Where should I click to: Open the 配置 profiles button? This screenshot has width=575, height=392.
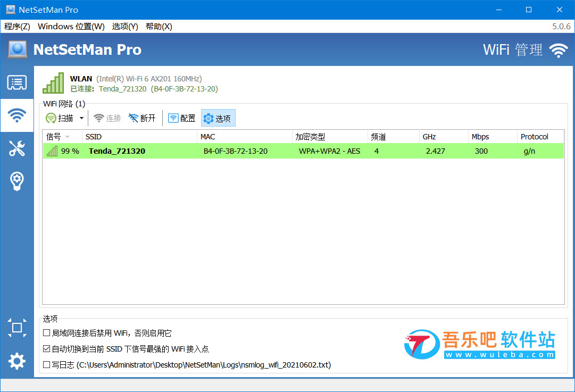(x=182, y=118)
